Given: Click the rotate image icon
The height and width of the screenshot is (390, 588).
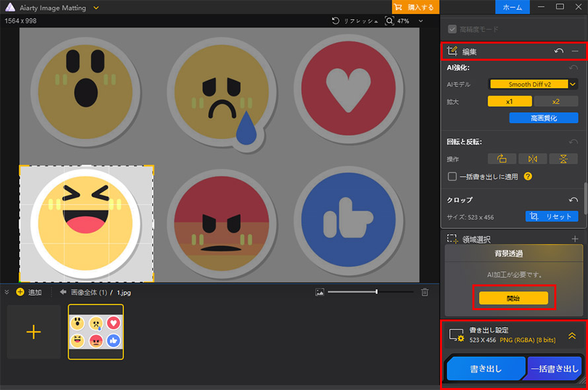Looking at the screenshot, I should pos(501,159).
